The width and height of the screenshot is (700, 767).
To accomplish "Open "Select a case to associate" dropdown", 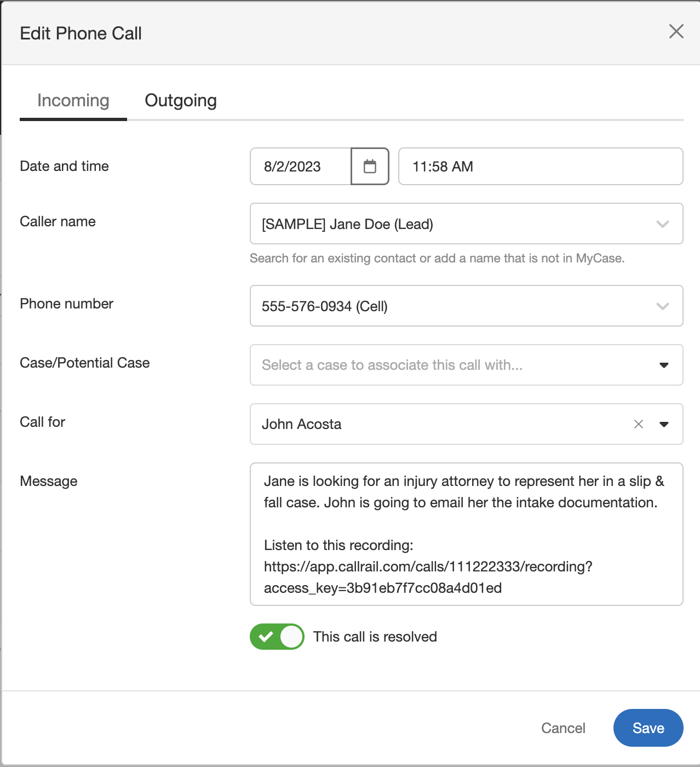I will click(449, 365).
